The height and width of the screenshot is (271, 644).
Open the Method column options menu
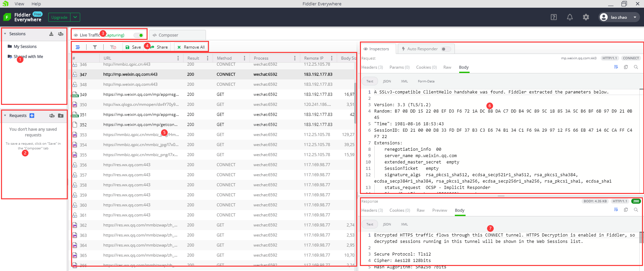click(245, 58)
